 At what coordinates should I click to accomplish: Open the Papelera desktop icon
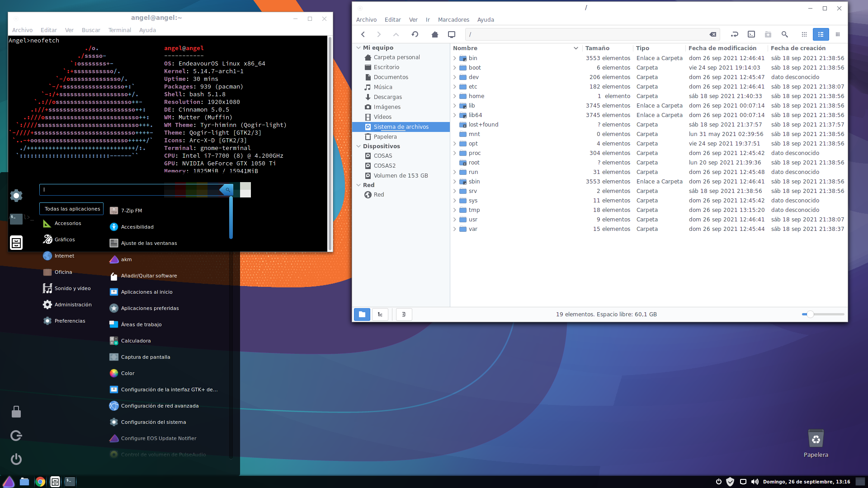tap(816, 443)
